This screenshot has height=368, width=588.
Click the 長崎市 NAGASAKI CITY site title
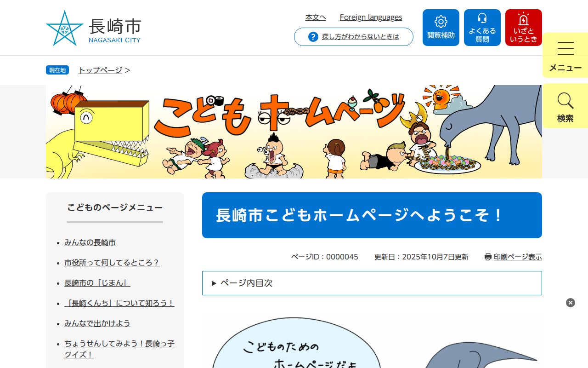click(x=115, y=30)
